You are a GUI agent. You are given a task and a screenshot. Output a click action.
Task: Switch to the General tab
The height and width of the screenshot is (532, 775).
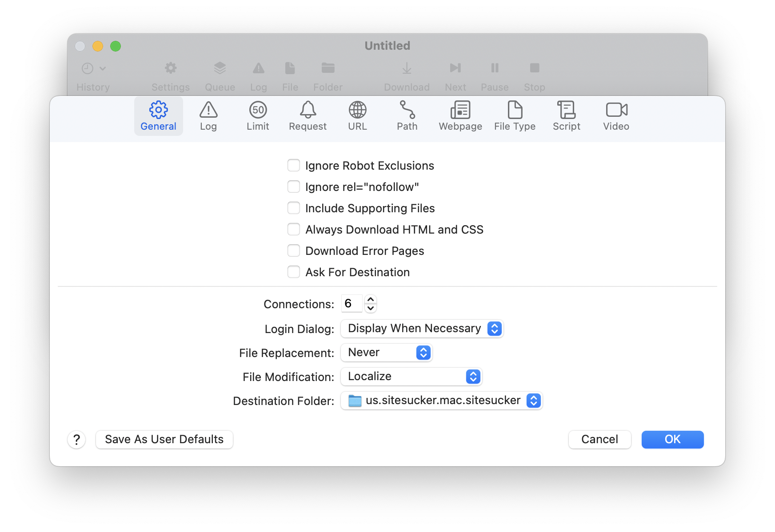[x=158, y=115]
